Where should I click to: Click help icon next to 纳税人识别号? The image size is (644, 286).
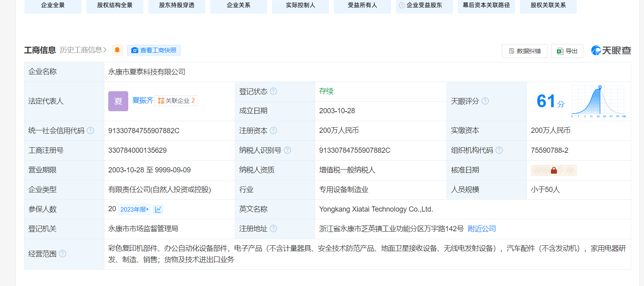(287, 150)
